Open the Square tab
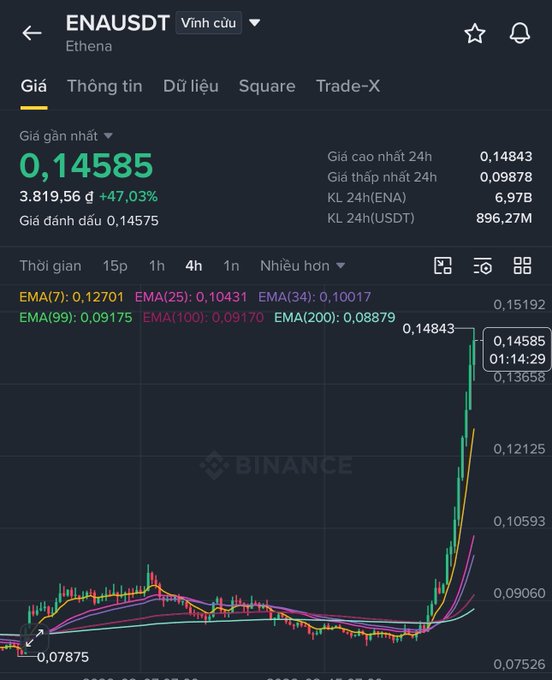 click(x=267, y=86)
